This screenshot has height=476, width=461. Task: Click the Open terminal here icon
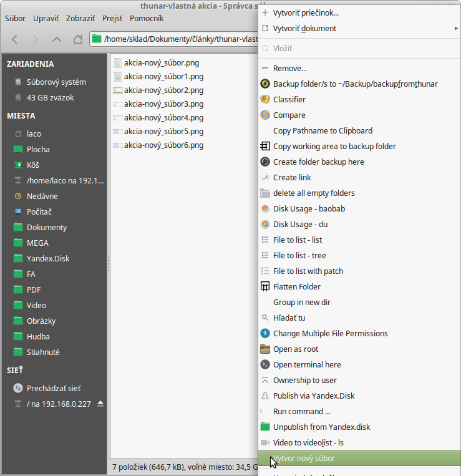265,364
